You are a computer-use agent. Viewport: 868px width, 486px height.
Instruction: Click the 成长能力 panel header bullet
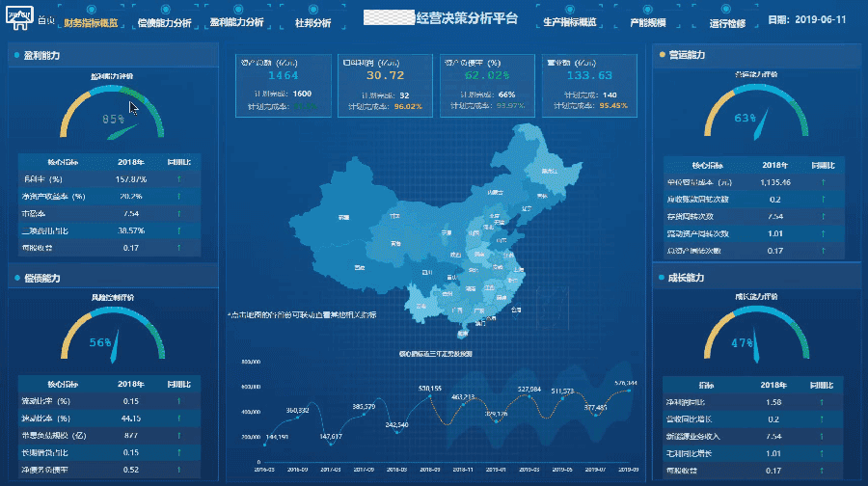click(x=662, y=278)
